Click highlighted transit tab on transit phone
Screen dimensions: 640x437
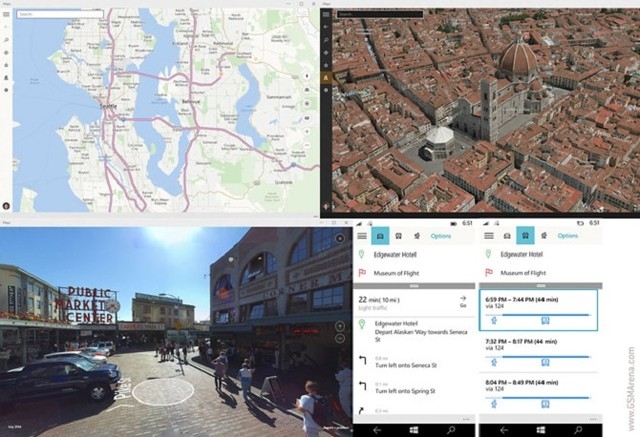(525, 236)
